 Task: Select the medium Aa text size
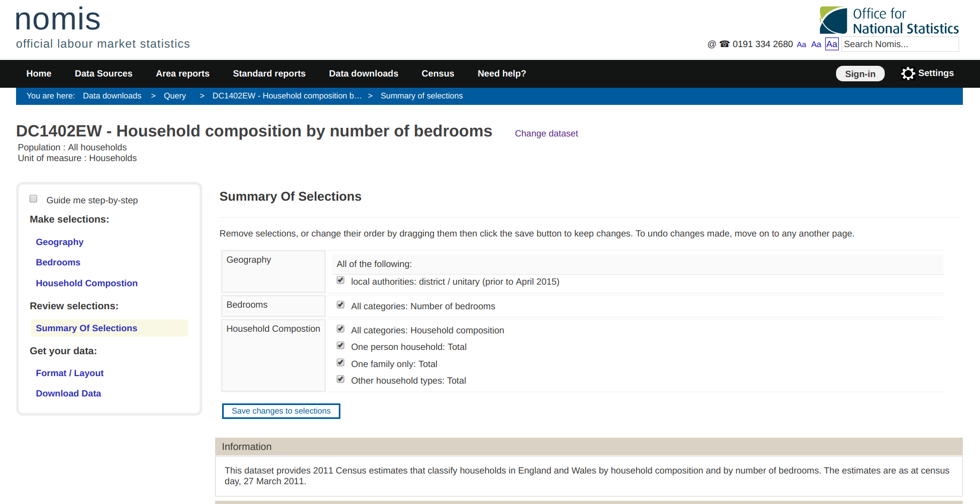[x=816, y=44]
